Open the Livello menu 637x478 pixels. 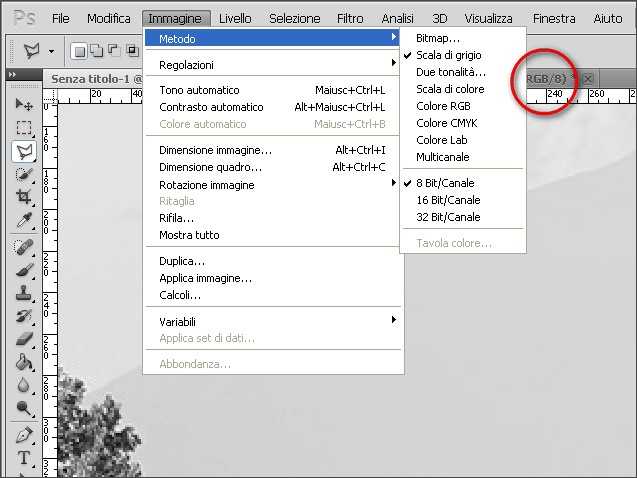tap(235, 18)
